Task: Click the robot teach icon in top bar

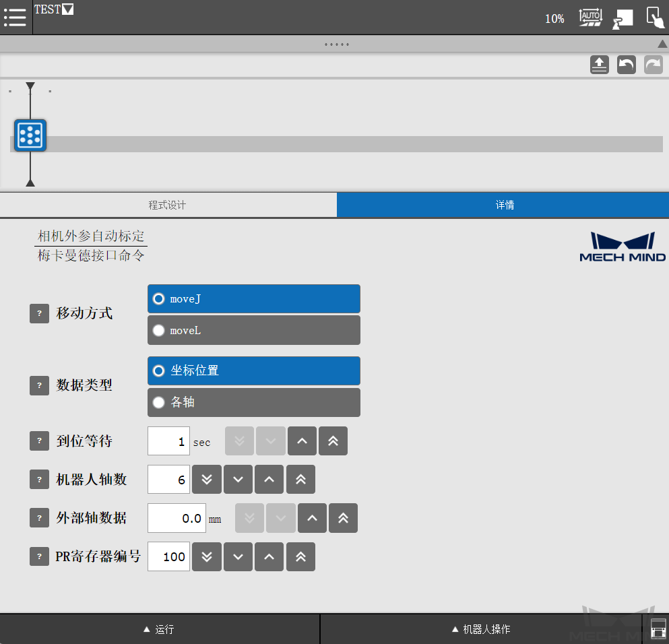Action: [623, 18]
